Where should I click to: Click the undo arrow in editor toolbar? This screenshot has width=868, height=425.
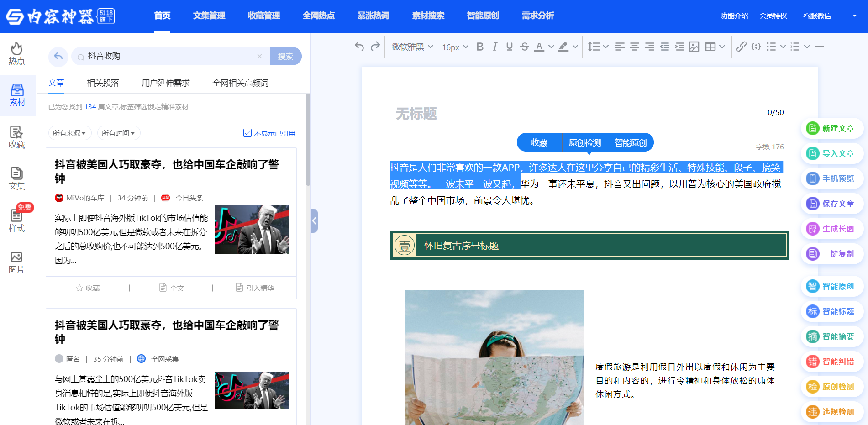359,47
